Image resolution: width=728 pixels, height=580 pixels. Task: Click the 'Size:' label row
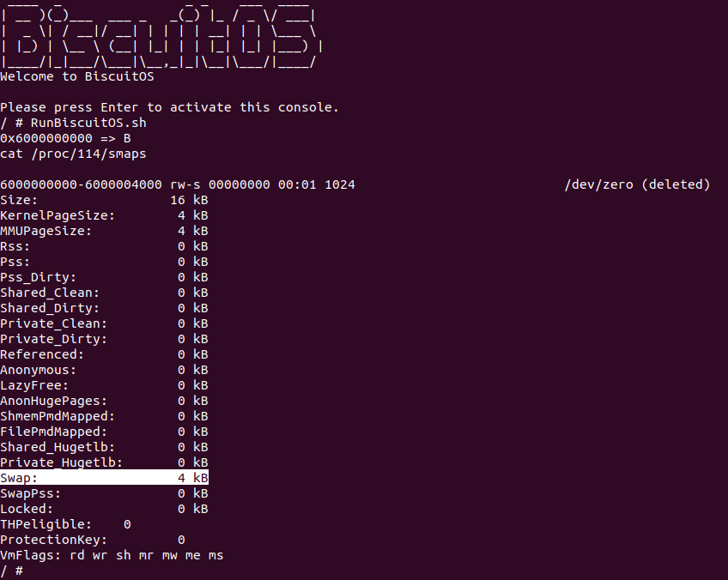[x=20, y=200]
